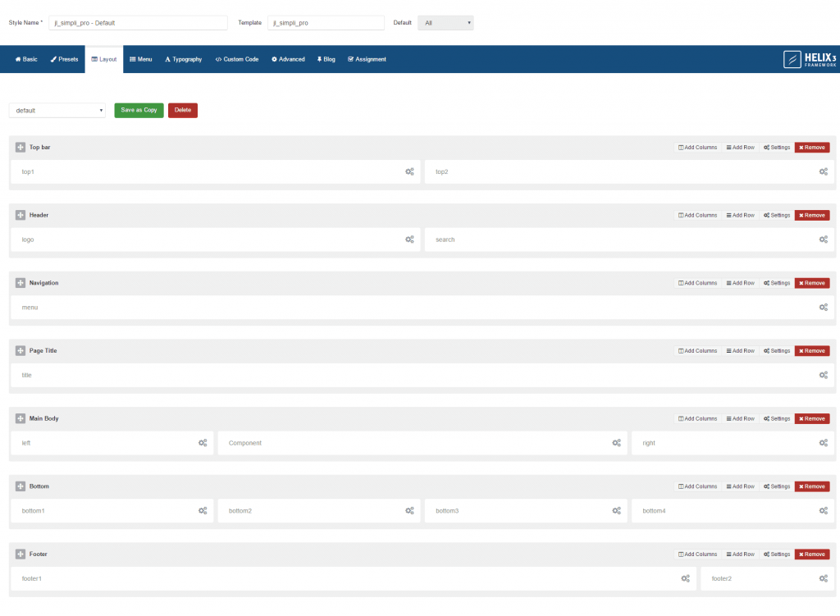Add Row to the Navigation section

pos(739,282)
